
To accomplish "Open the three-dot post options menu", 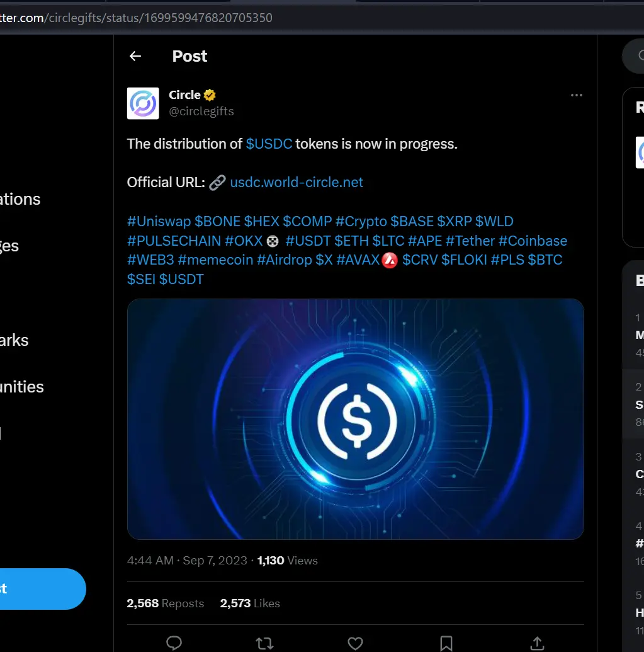I will click(x=576, y=95).
